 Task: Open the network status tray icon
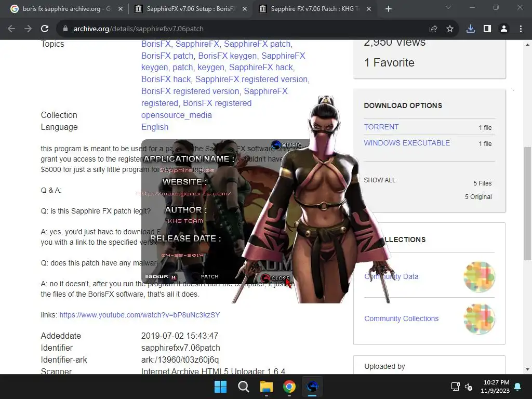coord(455,387)
